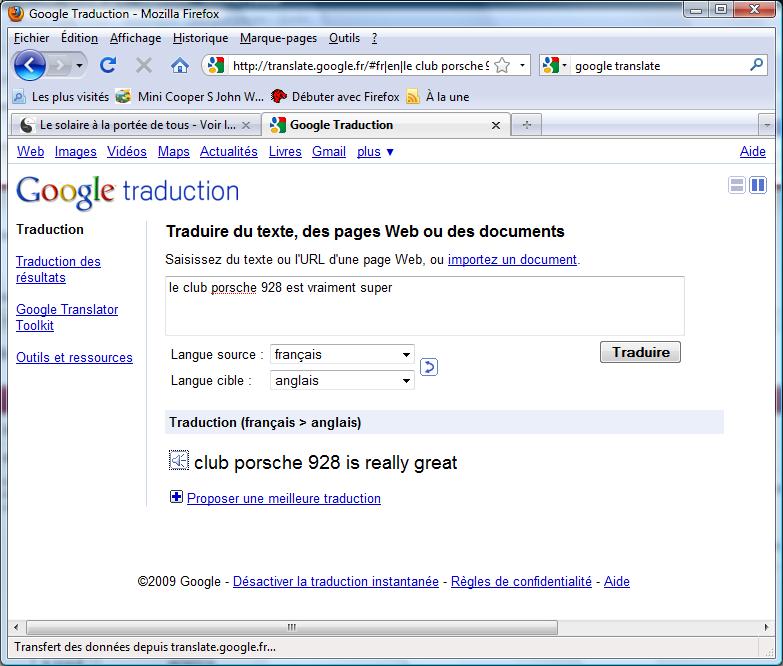Image resolution: width=783 pixels, height=666 pixels.
Task: Click the horizontal scrollbar thumb
Action: tap(292, 627)
